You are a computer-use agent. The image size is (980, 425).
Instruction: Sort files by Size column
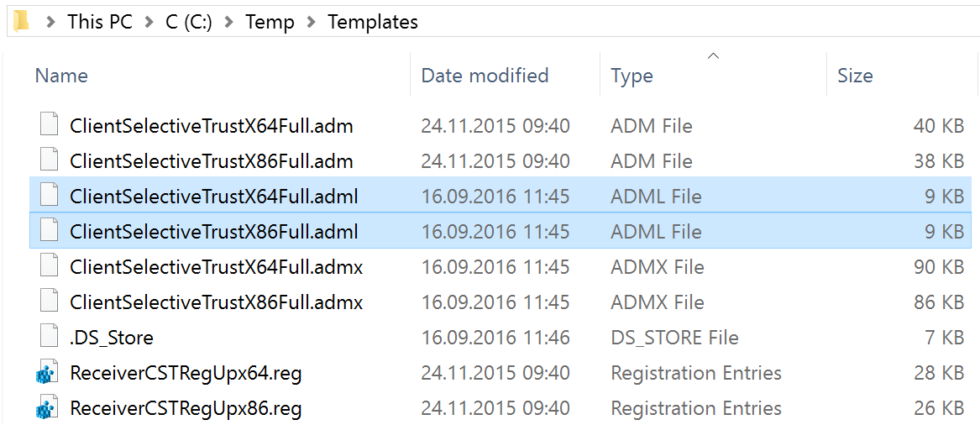pos(855,76)
